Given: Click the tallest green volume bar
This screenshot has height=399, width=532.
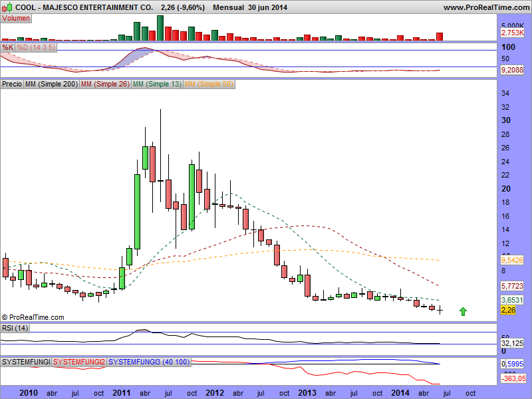Looking at the screenshot, I should coord(160,28).
